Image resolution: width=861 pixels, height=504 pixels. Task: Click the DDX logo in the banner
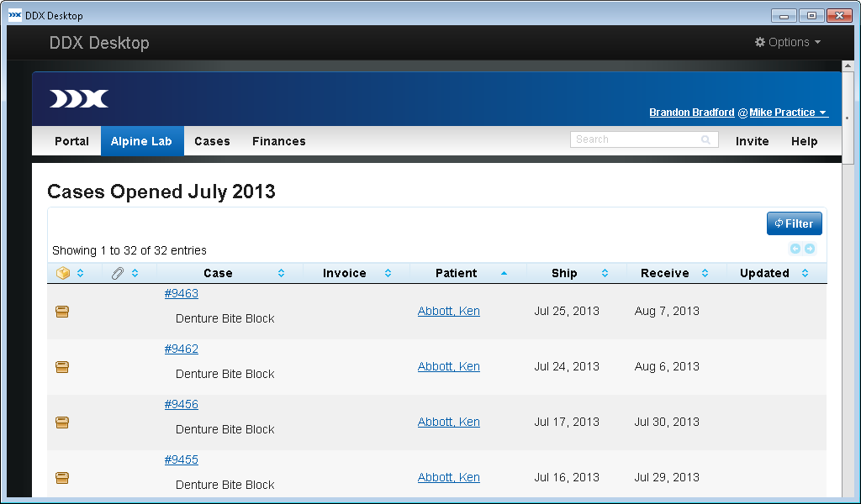click(x=79, y=99)
